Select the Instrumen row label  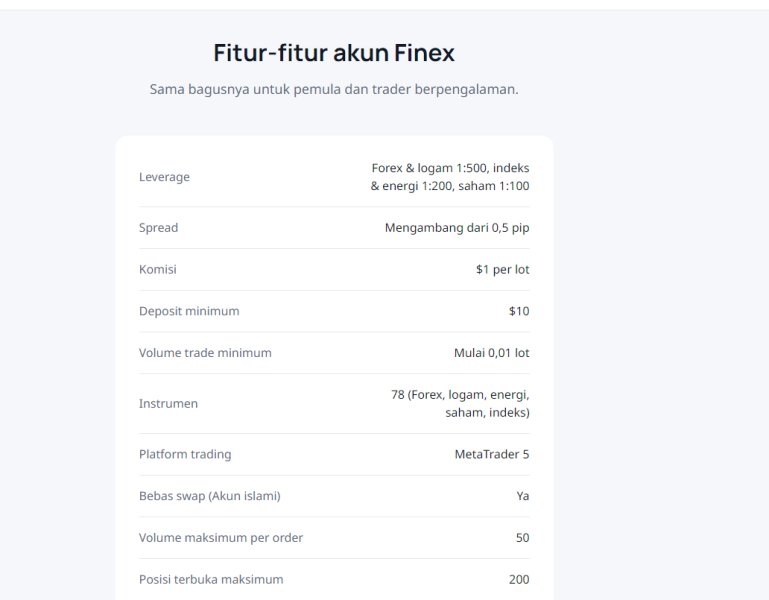tap(168, 404)
